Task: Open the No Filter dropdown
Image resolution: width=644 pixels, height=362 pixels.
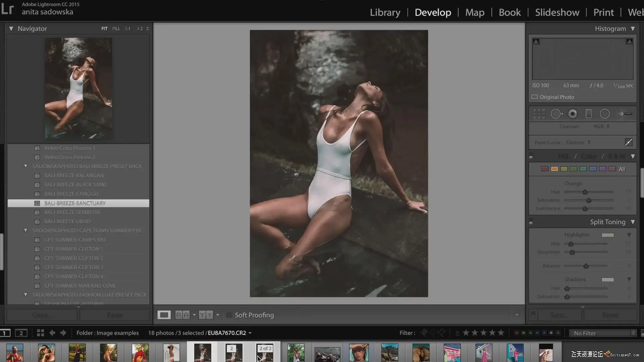Action: click(x=603, y=333)
